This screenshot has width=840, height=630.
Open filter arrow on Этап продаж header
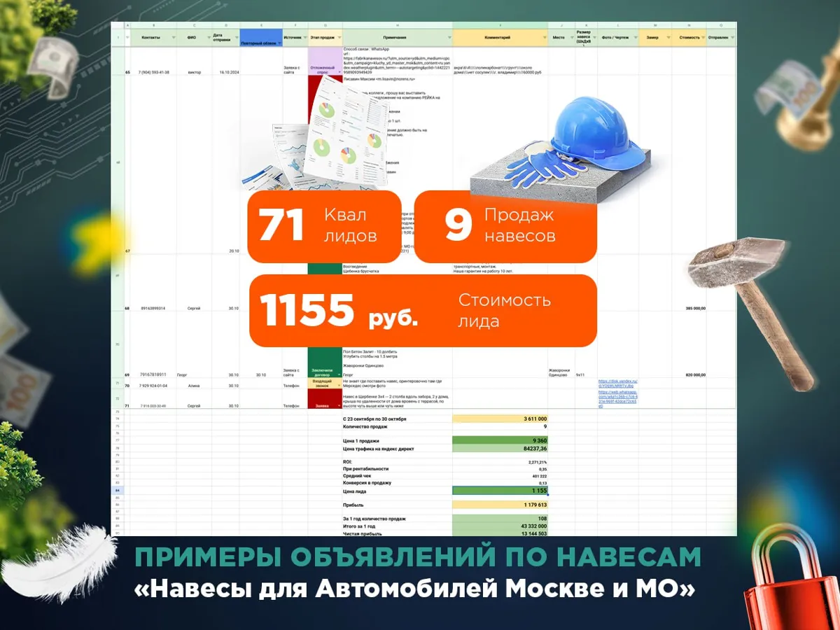pyautogui.click(x=339, y=37)
